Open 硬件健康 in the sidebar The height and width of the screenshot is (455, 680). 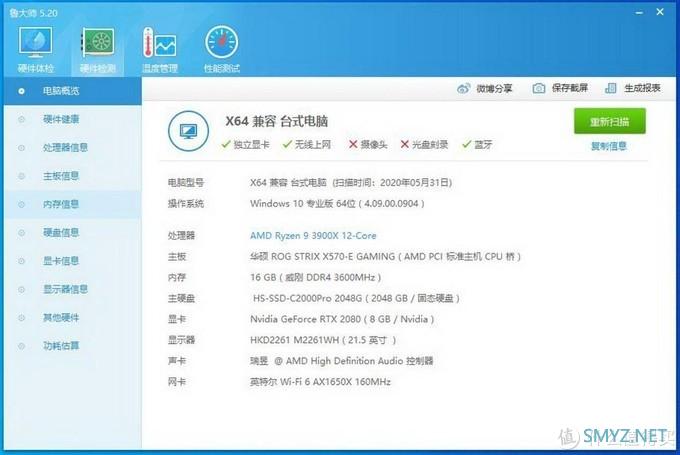[x=72, y=119]
